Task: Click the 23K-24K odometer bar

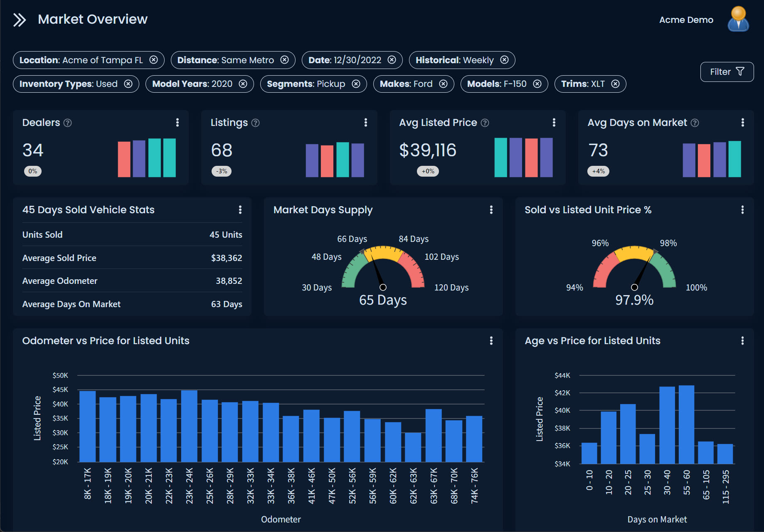Action: coord(189,426)
